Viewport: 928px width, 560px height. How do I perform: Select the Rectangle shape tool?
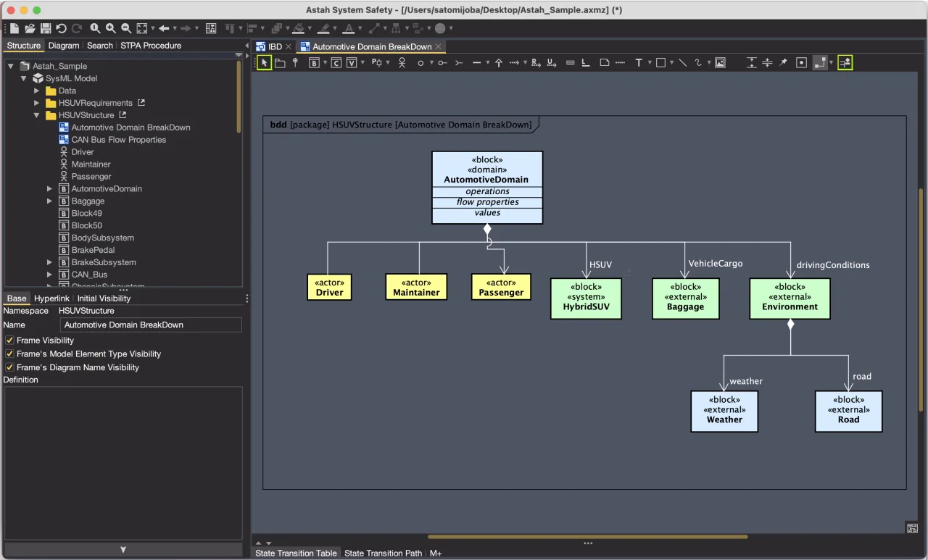coord(660,63)
